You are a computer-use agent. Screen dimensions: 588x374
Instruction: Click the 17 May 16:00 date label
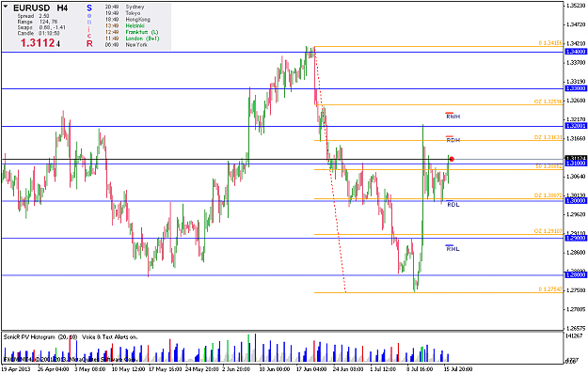pyautogui.click(x=166, y=369)
